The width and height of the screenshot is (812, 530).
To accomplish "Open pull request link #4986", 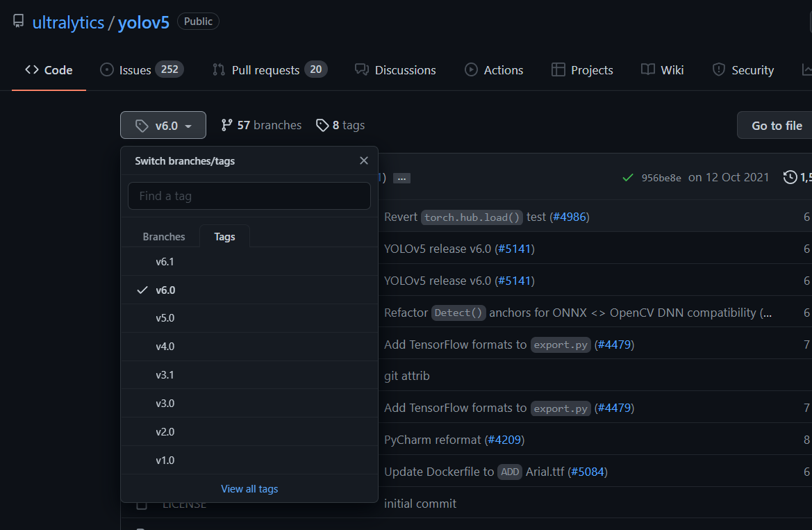I will point(570,217).
